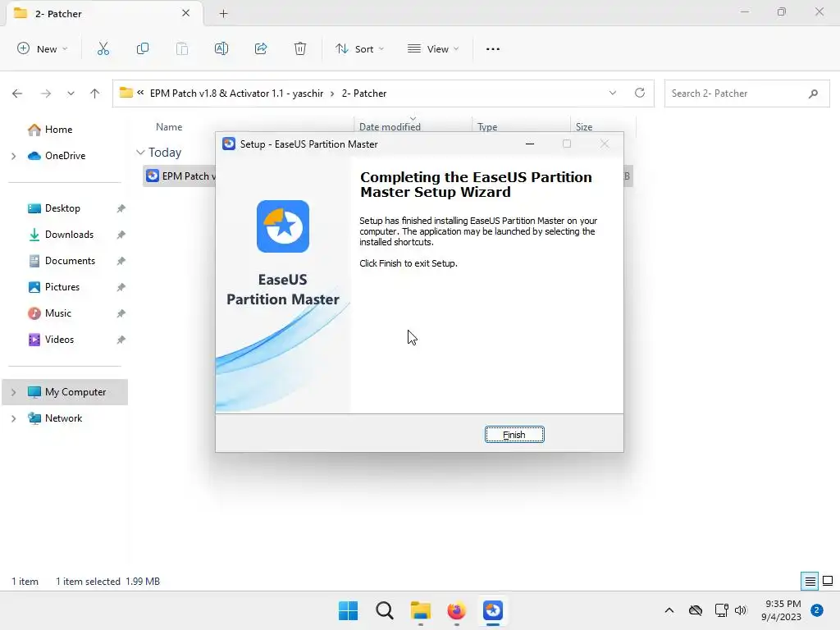This screenshot has height=630, width=840.
Task: Click the EPM Patch v1.8 breadcrumb
Action: tap(237, 94)
